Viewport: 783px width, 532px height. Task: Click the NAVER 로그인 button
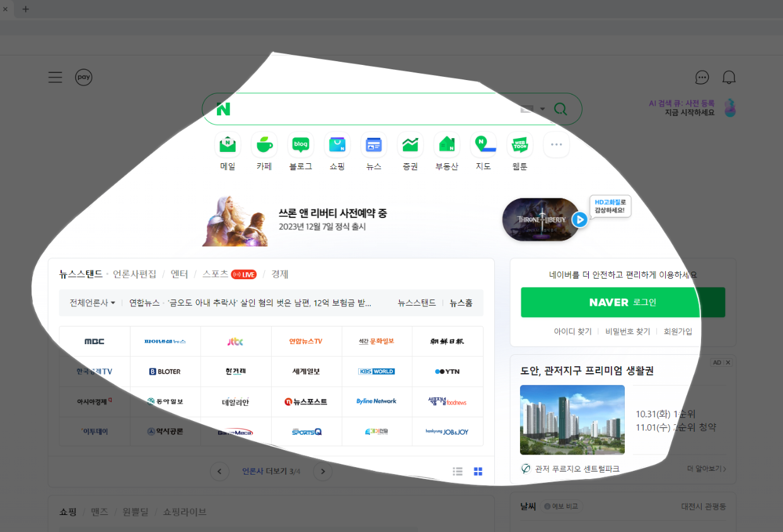[x=623, y=303]
